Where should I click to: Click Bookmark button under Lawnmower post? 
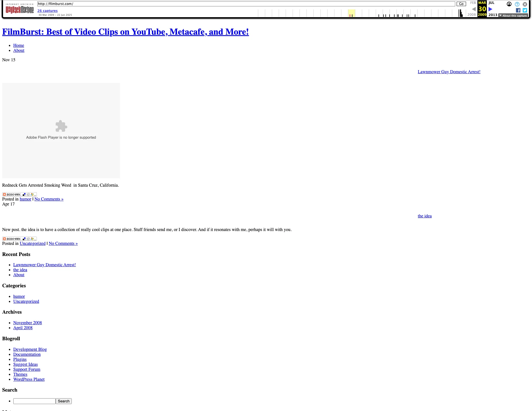point(19,194)
